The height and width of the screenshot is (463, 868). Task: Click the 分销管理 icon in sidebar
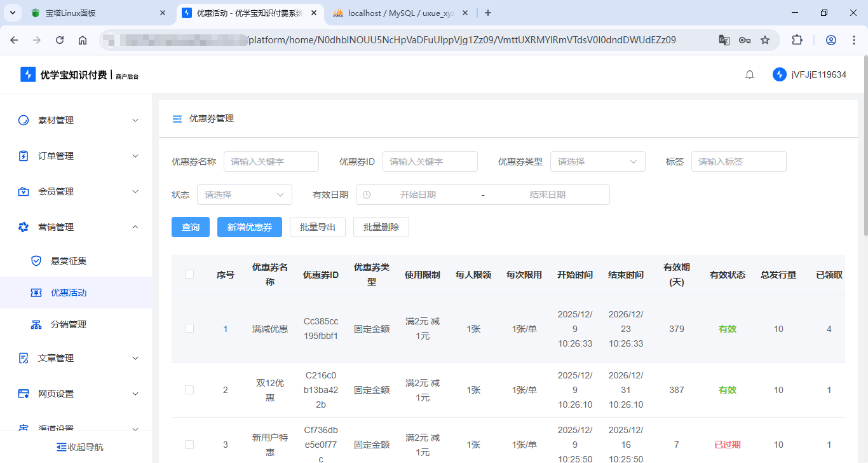click(x=36, y=324)
